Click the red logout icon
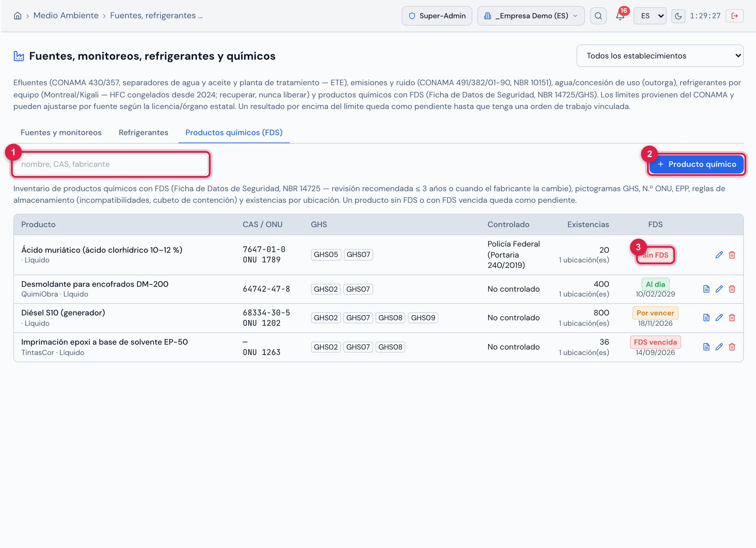Screen dimensions: 756x548 734,16
